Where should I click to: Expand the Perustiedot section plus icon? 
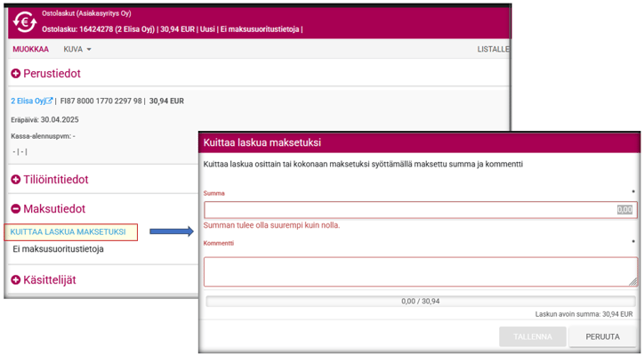tap(16, 74)
